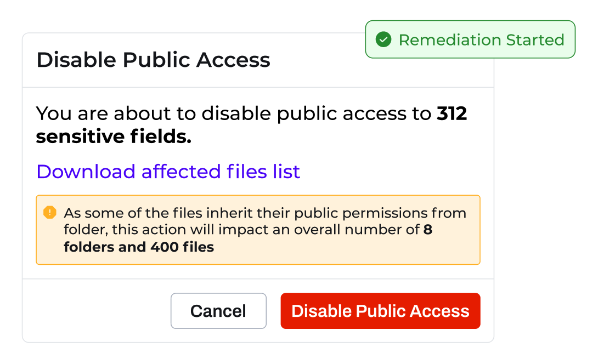598x364 pixels.
Task: Click the bold 'folders and 400 files' text
Action: [139, 247]
